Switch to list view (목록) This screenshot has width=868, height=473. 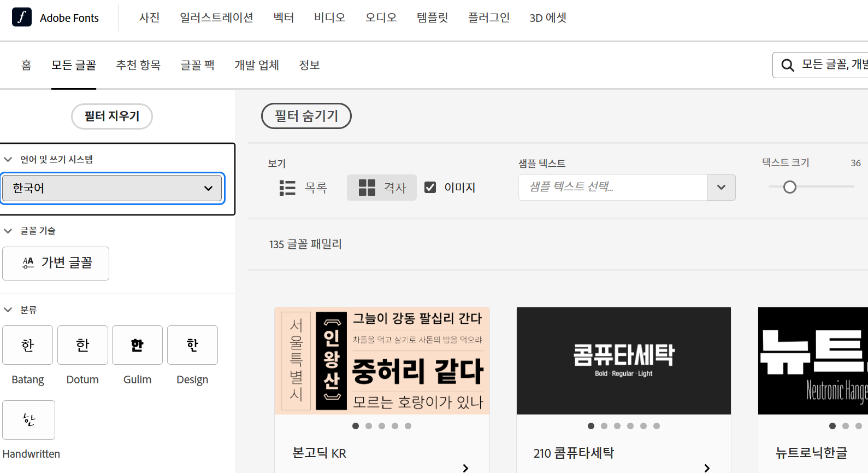tap(303, 188)
